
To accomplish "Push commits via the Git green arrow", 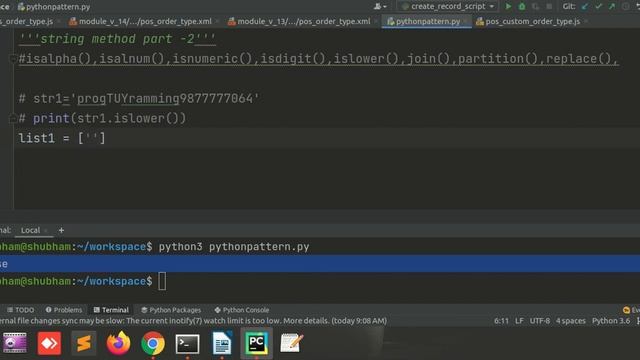I will pyautogui.click(x=612, y=7).
